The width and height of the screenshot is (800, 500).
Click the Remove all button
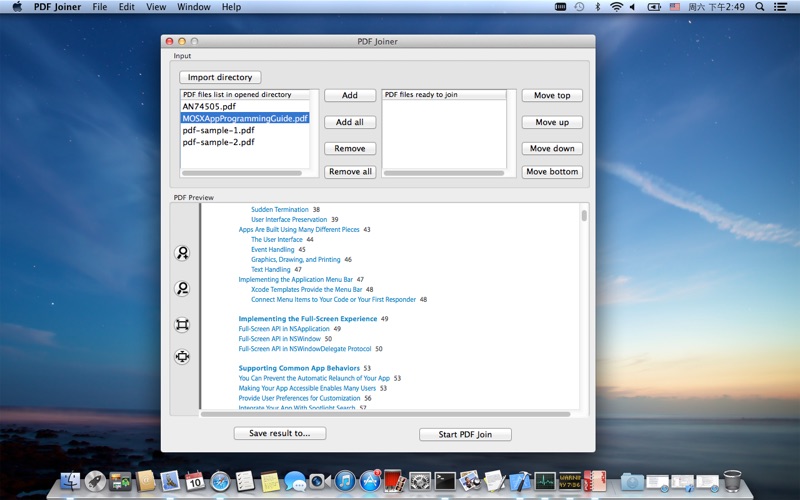click(x=350, y=171)
